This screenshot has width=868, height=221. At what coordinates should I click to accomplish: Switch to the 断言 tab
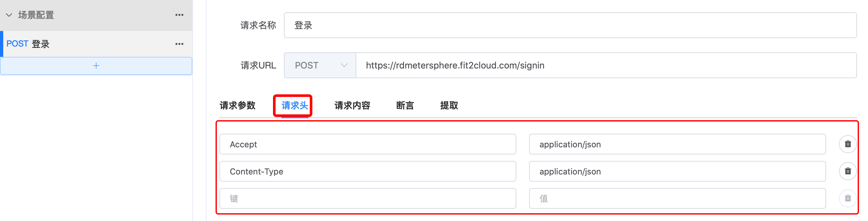[x=405, y=106]
